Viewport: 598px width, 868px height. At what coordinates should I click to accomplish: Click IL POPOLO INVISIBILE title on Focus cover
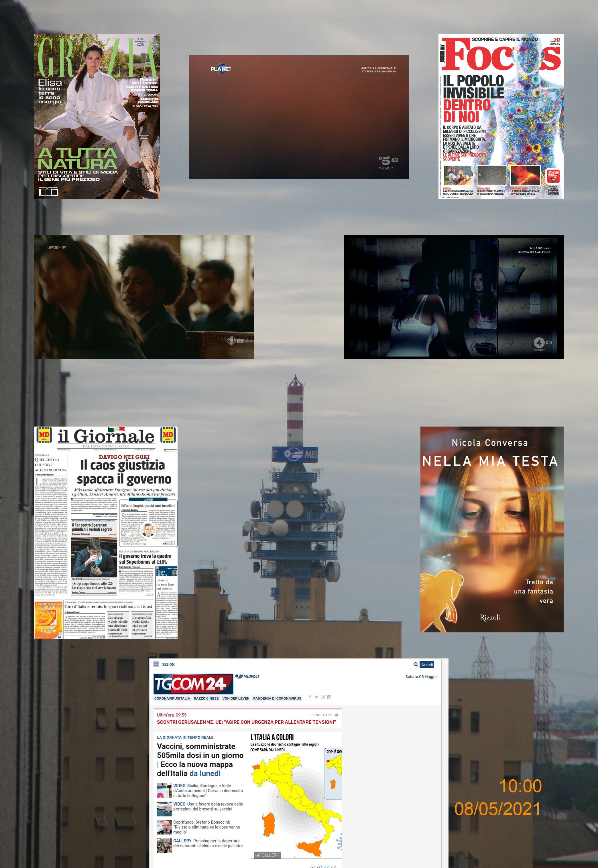click(474, 86)
